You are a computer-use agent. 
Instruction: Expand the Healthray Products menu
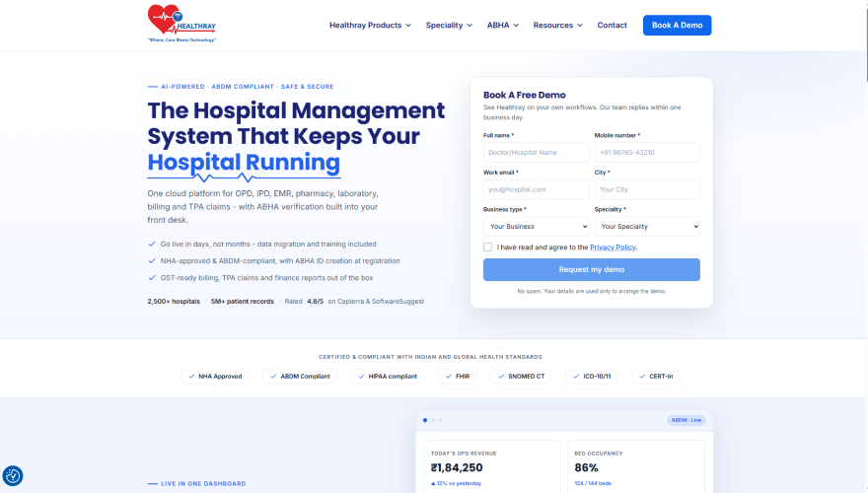click(x=370, y=25)
